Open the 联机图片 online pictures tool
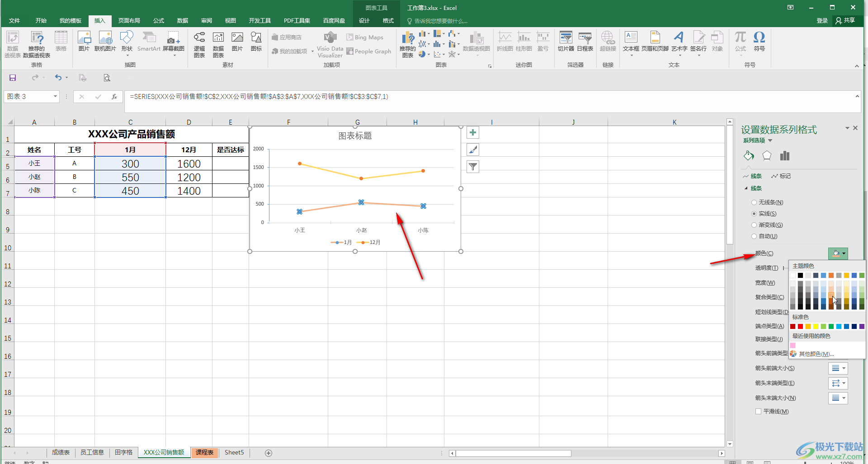 pos(105,41)
